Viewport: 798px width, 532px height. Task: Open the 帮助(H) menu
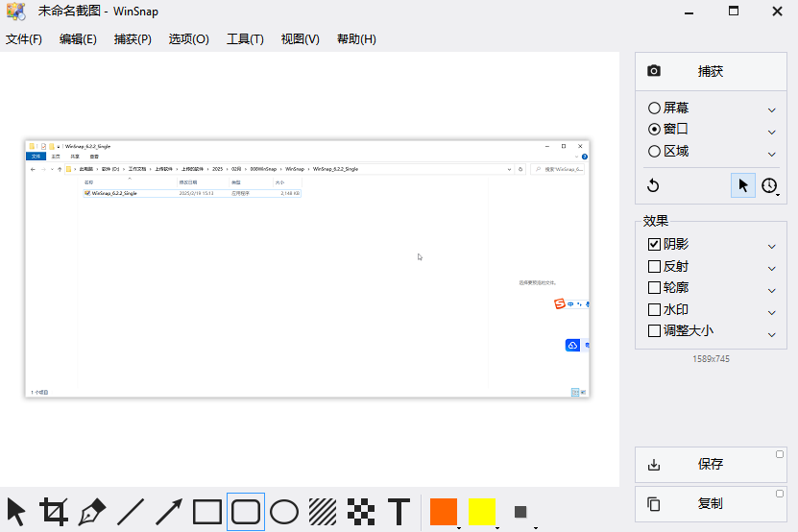click(356, 39)
